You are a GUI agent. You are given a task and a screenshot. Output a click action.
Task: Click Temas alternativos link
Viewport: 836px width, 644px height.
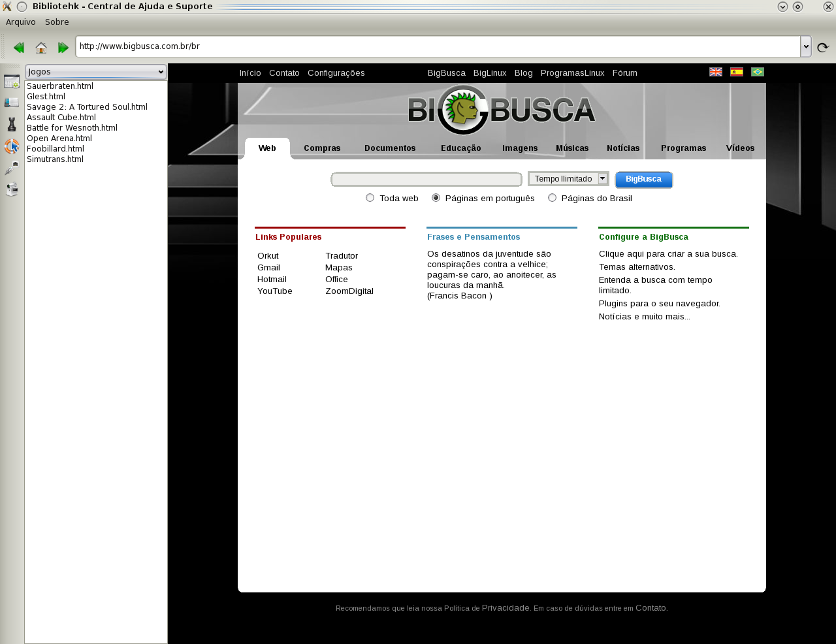pos(637,267)
